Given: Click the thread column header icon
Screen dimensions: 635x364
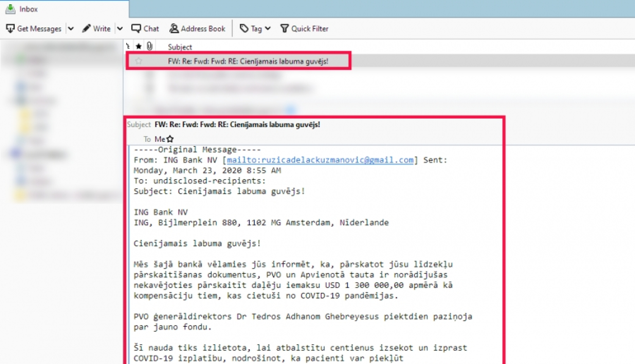Looking at the screenshot, I should [x=128, y=46].
